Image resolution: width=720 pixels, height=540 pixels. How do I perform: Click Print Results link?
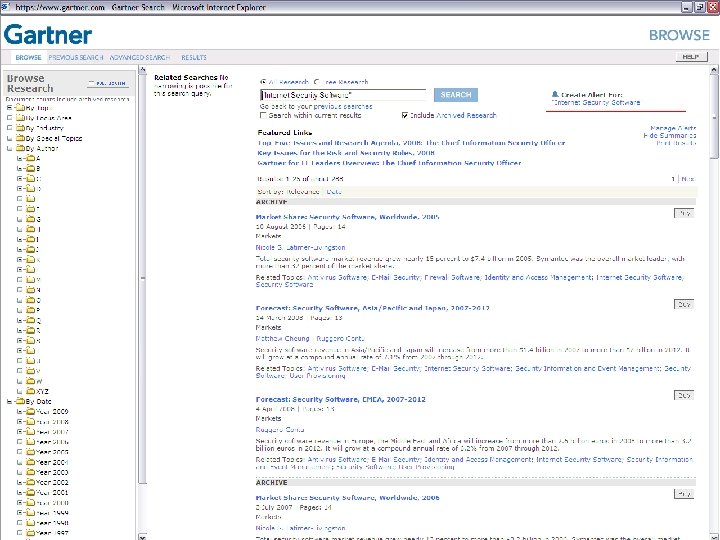point(676,143)
